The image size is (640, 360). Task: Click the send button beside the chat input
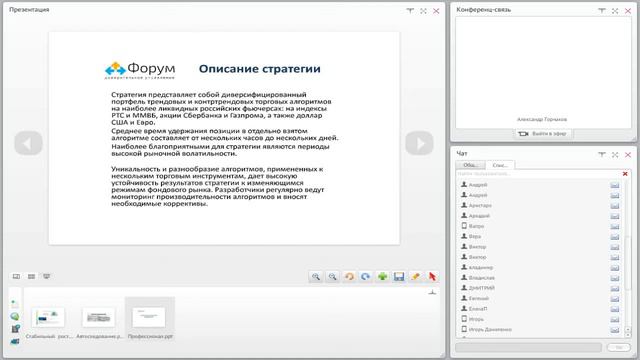[619, 347]
